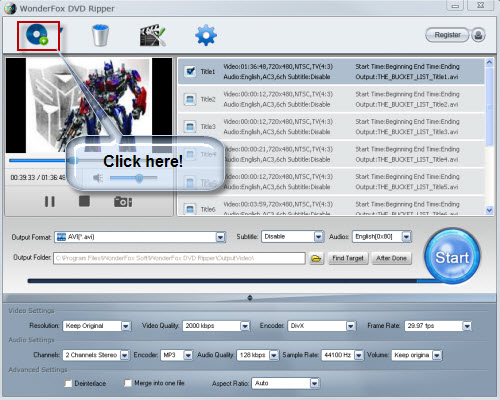
Task: Stop the video preview playback
Action: click(x=84, y=201)
